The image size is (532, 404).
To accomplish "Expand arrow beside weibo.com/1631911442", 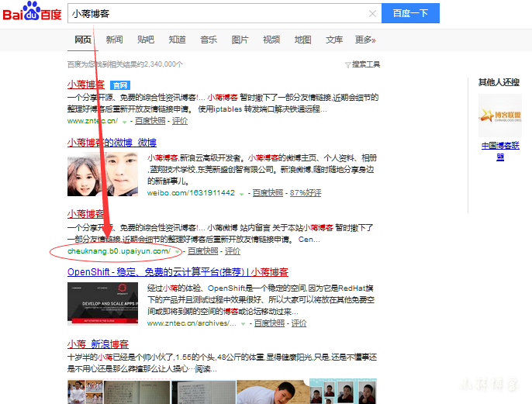I will pos(242,194).
